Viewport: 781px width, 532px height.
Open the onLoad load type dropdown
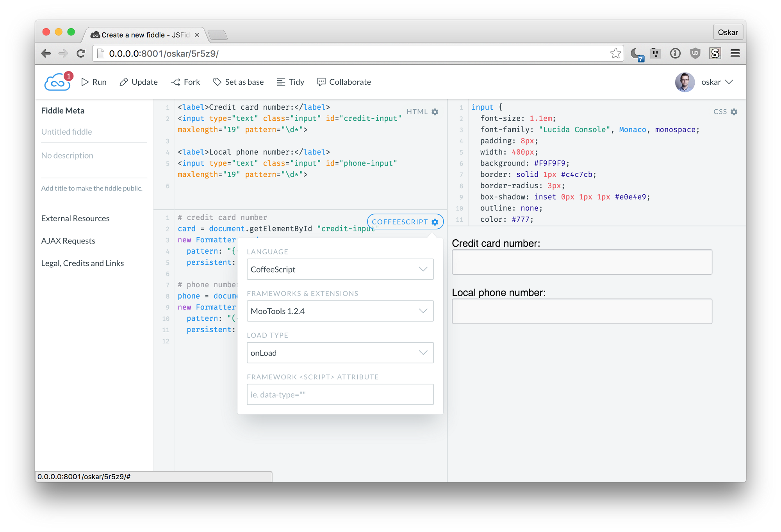(340, 353)
